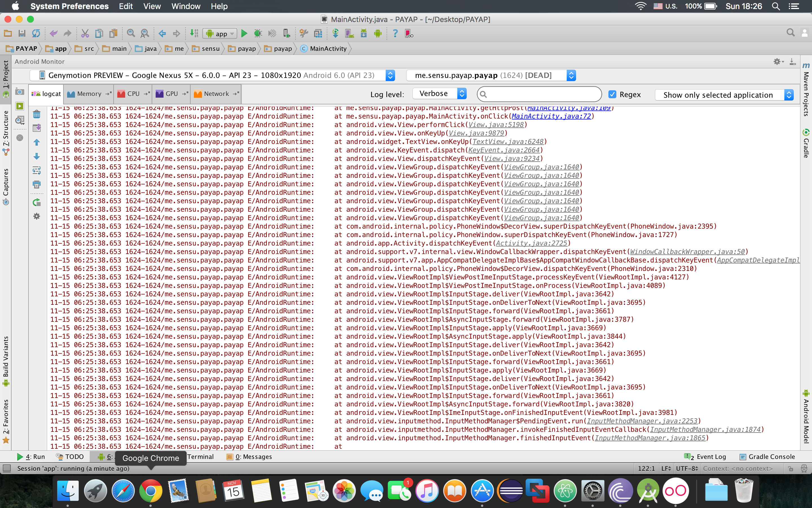Click the Wi-Fi status icon
The height and width of the screenshot is (508, 812).
pos(640,6)
